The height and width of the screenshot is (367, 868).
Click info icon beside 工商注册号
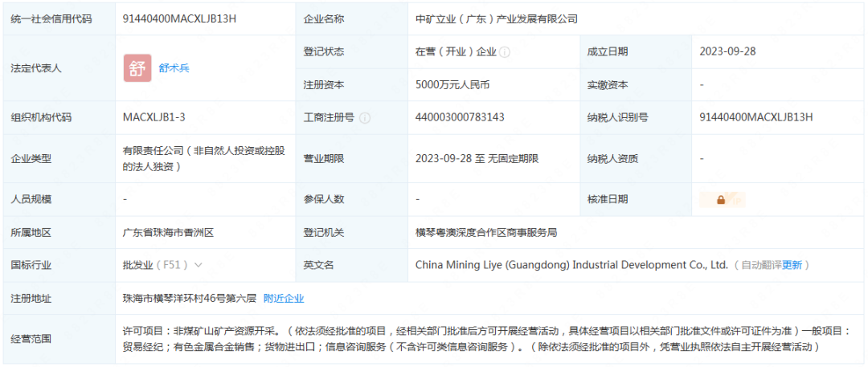point(365,118)
